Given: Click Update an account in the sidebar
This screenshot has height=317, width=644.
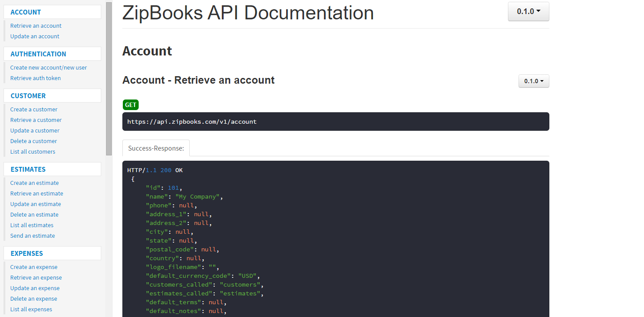Looking at the screenshot, I should 34,36.
